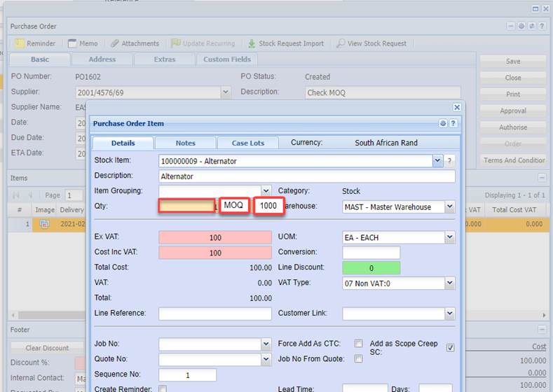This screenshot has height=392, width=553.
Task: Click the Line Reference input field
Action: point(214,314)
